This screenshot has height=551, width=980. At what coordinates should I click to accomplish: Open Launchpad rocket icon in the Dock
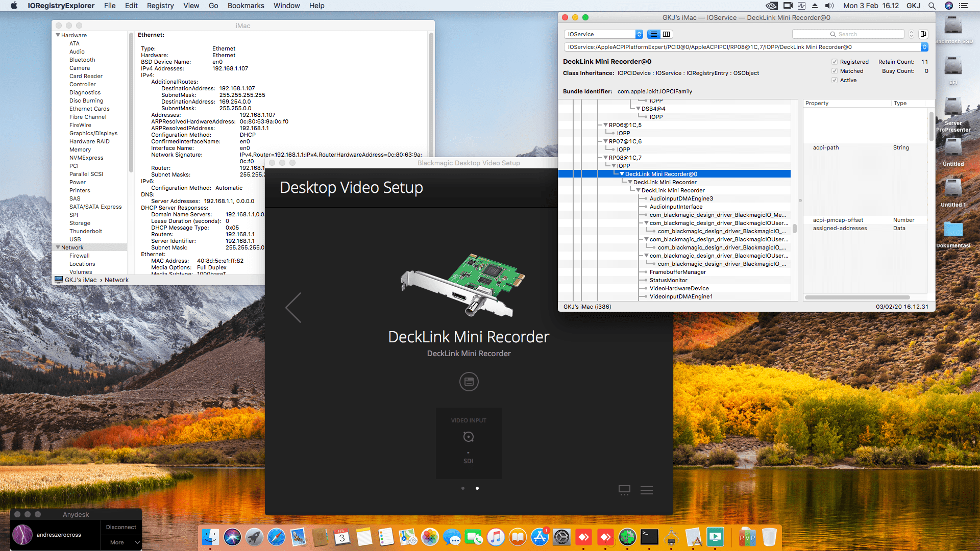pyautogui.click(x=254, y=537)
